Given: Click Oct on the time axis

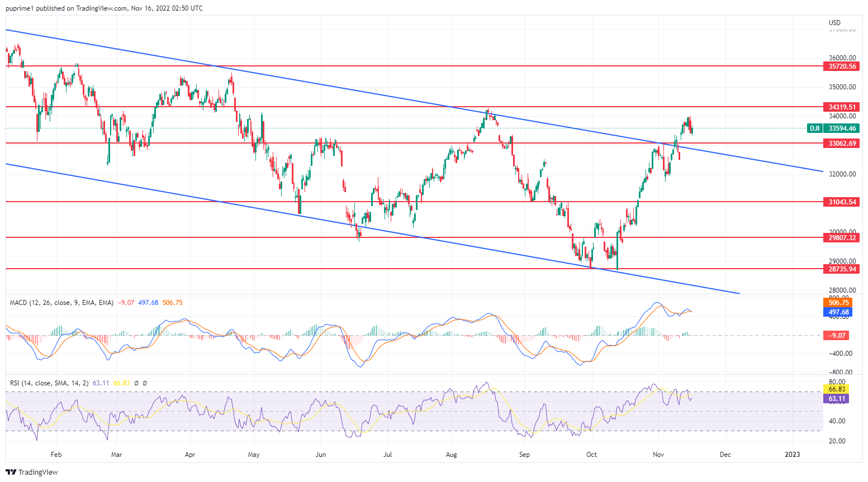Looking at the screenshot, I should coord(591,455).
